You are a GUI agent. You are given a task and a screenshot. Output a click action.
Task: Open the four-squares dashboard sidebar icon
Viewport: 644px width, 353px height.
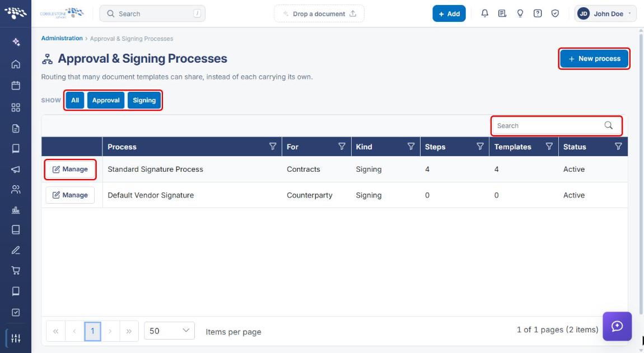[16, 107]
